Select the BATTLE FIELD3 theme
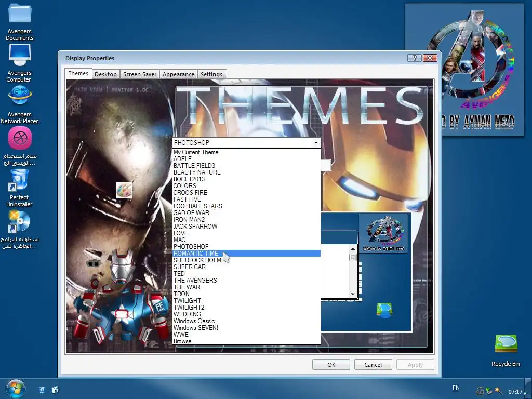The width and height of the screenshot is (532, 399). pyautogui.click(x=246, y=166)
